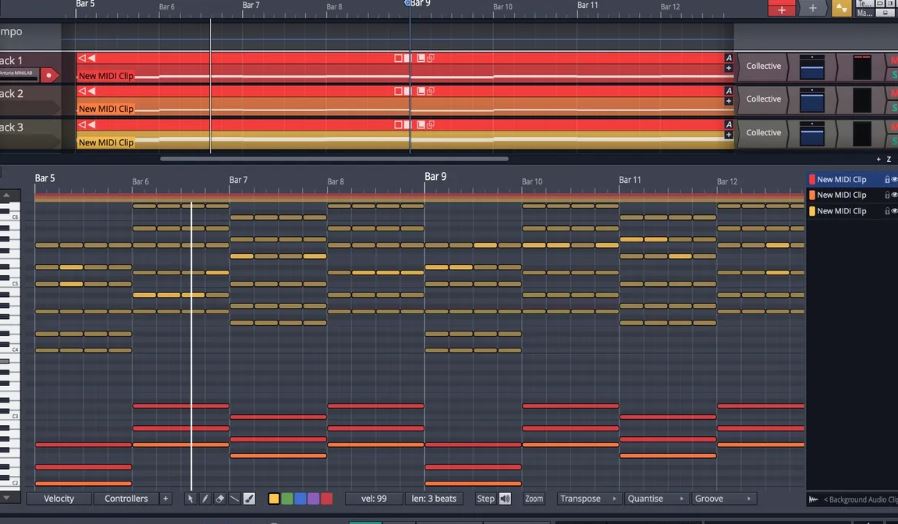Toggle record arm on Track 1
Viewport: 898px width, 524px height.
tap(49, 75)
